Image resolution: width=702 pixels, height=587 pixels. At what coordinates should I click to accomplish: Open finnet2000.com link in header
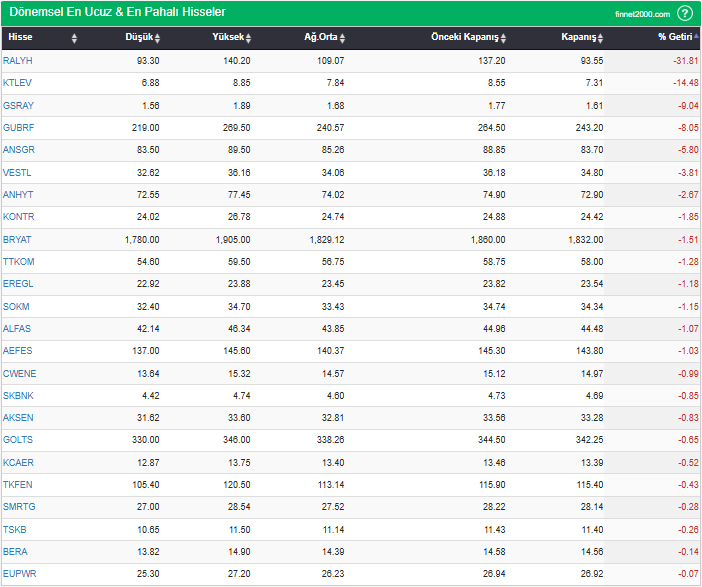pos(642,14)
